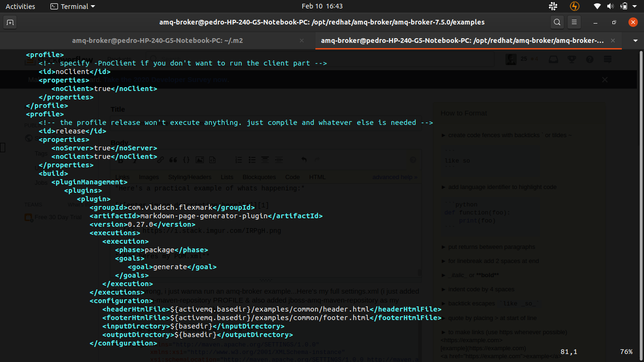Click the <id>noClient</id> line
This screenshot has height=362, width=644.
point(74,72)
